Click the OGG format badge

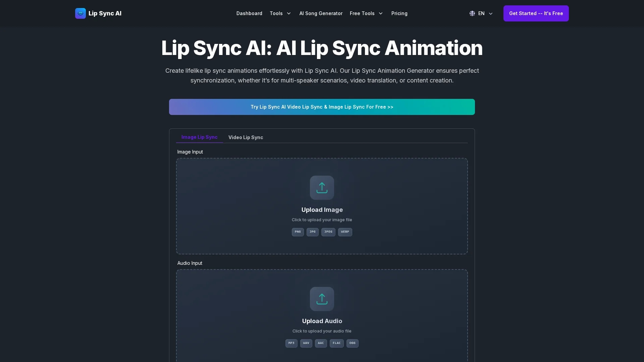[x=353, y=343]
